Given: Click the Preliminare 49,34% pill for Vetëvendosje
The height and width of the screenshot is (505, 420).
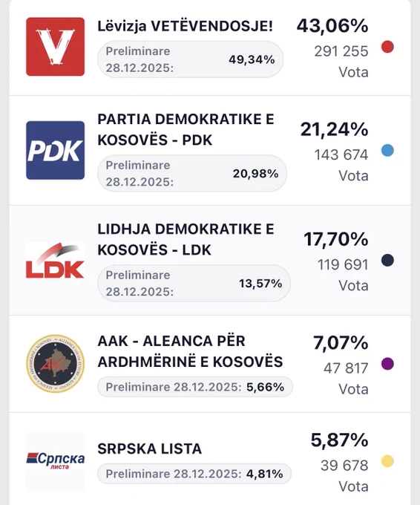Looking at the screenshot, I should point(190,59).
